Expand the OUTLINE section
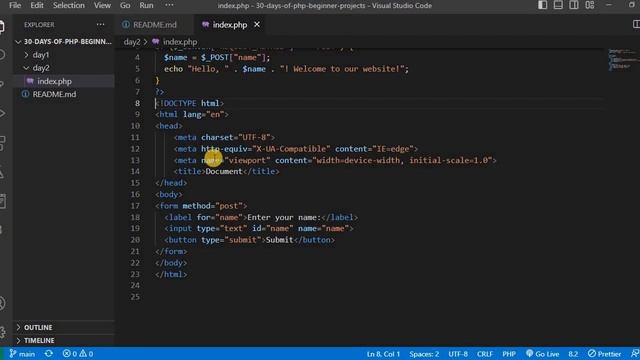Viewport: 640px width, 360px height. click(x=64, y=327)
